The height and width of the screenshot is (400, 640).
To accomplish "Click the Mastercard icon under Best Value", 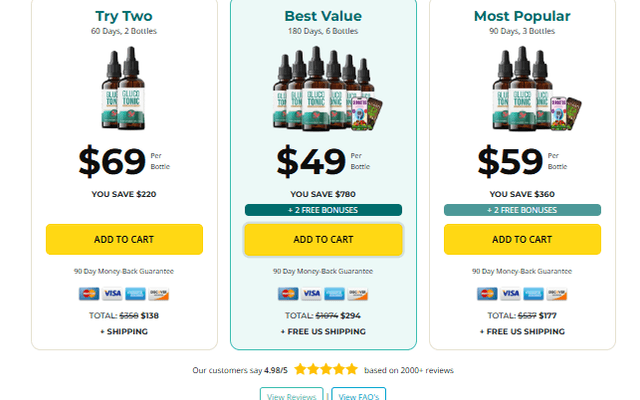I will click(289, 294).
